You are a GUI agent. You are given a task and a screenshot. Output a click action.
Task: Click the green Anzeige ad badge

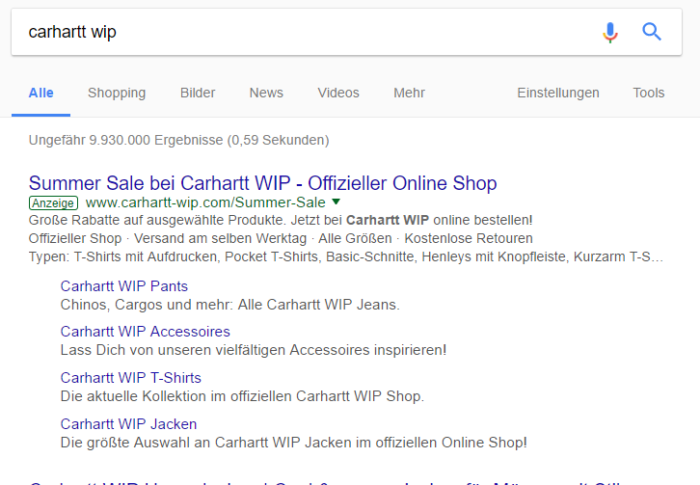tap(54, 203)
